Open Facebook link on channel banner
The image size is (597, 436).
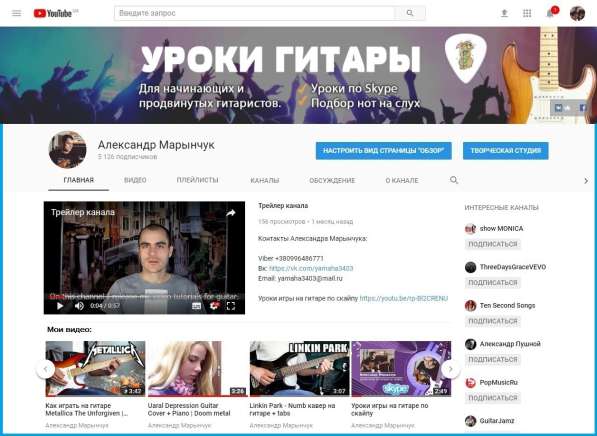(583, 108)
